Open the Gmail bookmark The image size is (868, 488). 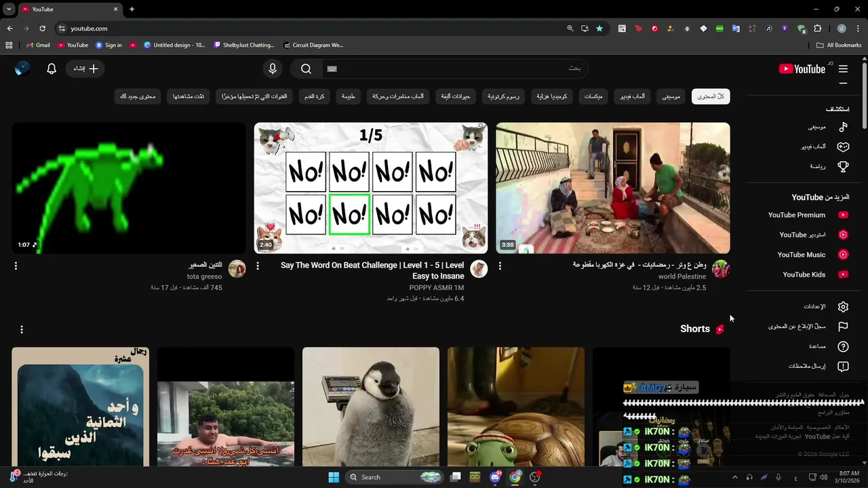(x=38, y=45)
